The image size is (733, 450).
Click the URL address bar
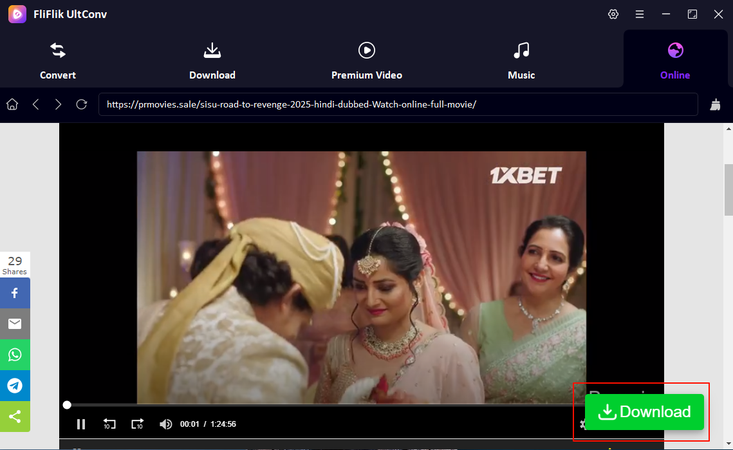click(x=398, y=104)
